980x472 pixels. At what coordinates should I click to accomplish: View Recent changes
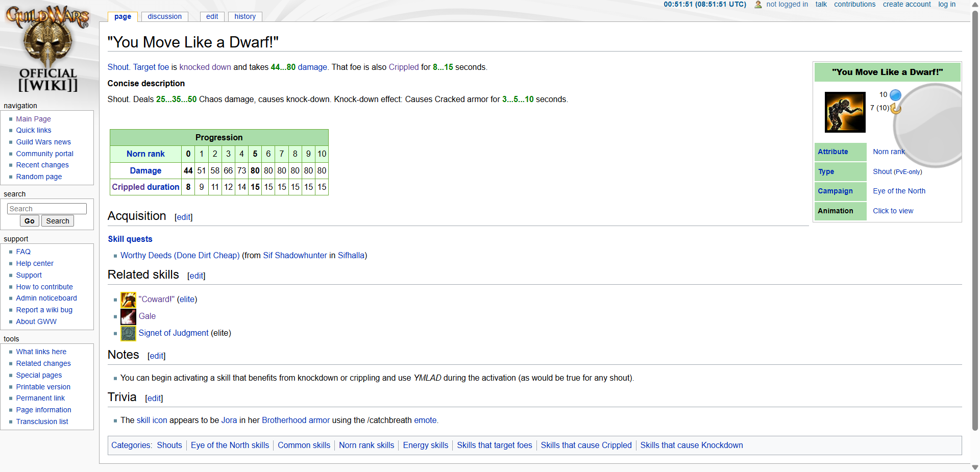click(x=42, y=165)
